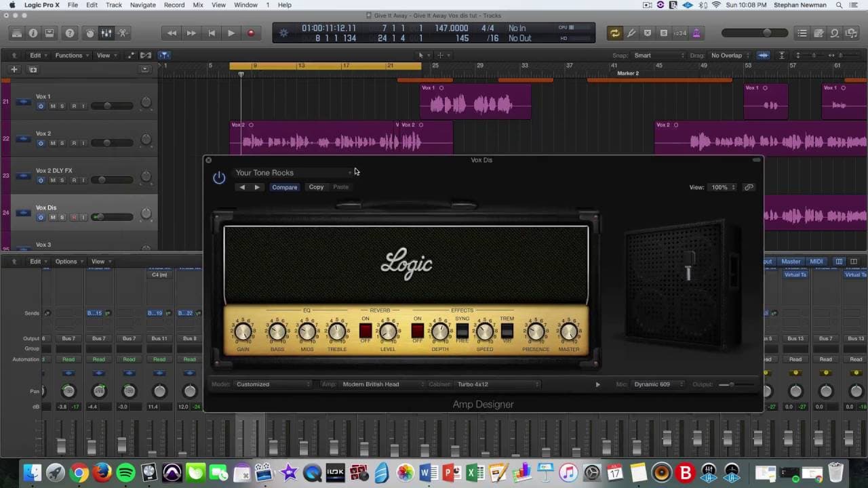Image resolution: width=868 pixels, height=488 pixels.
Task: Toggle the Trem/Vib switch
Action: point(507,331)
